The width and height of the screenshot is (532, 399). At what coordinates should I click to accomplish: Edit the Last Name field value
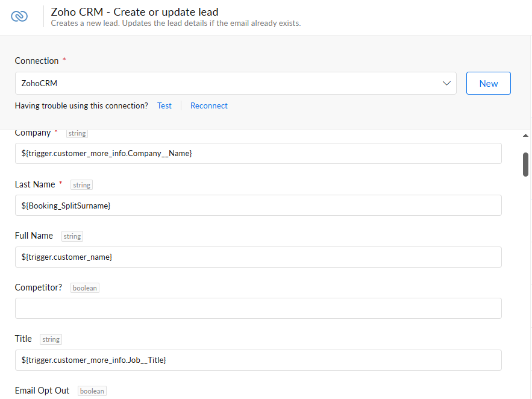258,206
